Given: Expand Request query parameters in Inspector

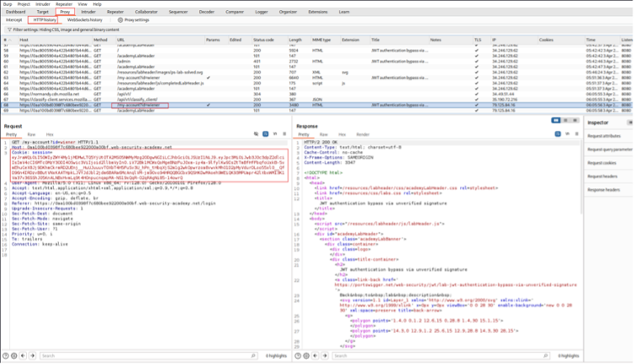Looking at the screenshot, I should pos(610,150).
